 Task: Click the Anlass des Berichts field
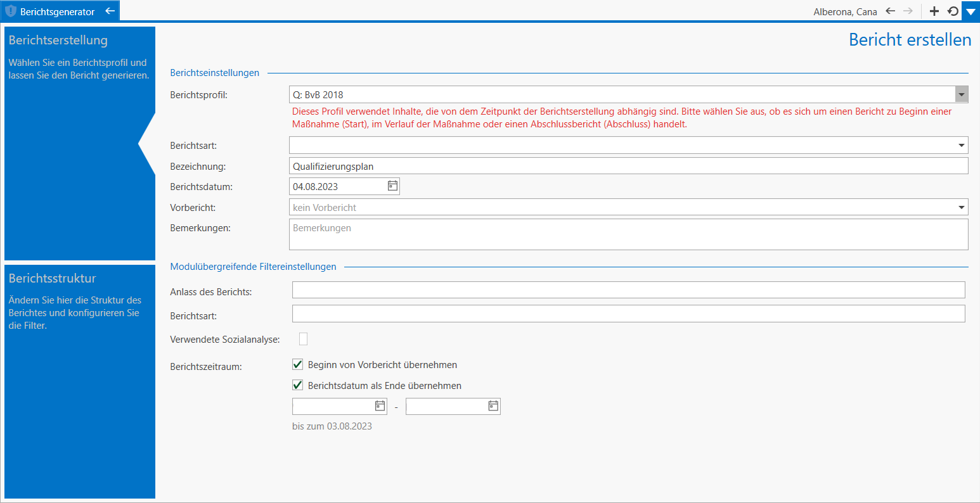[628, 290]
